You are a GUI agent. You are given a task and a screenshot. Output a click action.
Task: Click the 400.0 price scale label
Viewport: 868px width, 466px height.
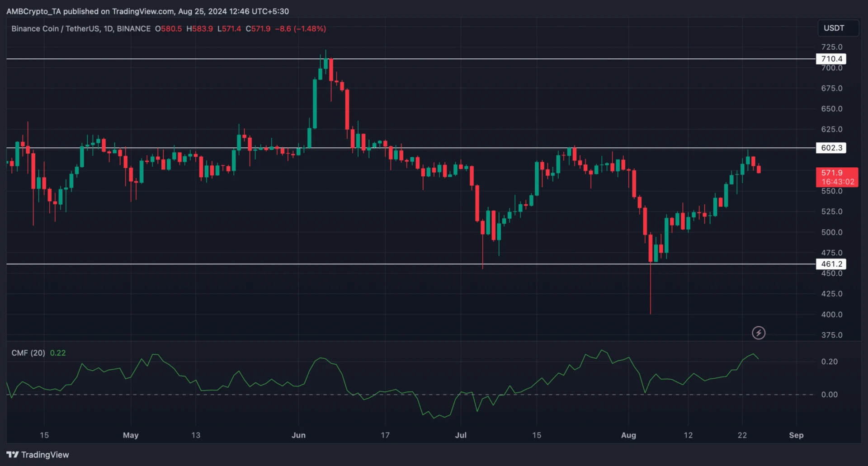tap(832, 315)
